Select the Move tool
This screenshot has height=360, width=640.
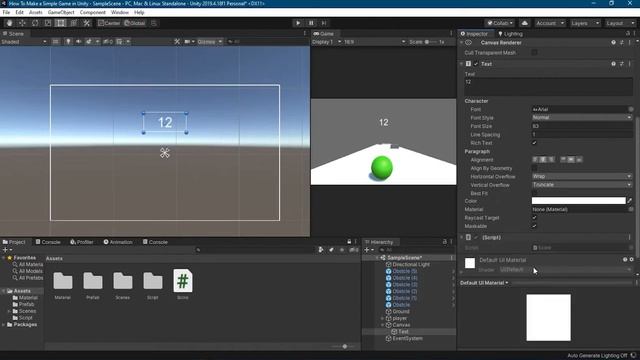coord(22,23)
